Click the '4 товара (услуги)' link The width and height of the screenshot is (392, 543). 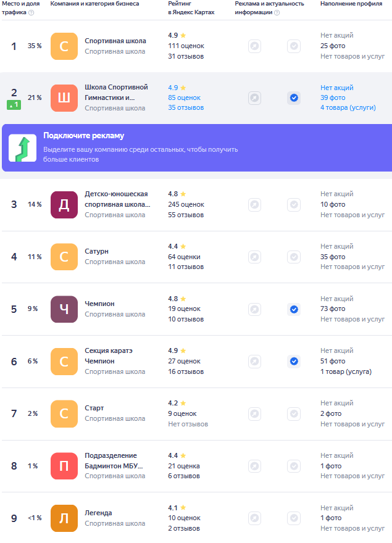pyautogui.click(x=348, y=108)
